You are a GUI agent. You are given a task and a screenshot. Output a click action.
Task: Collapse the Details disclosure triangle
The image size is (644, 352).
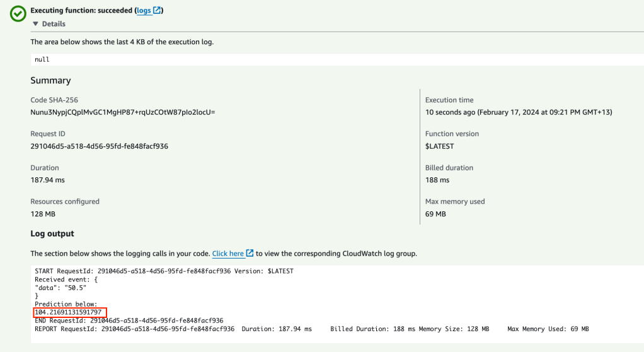(35, 24)
